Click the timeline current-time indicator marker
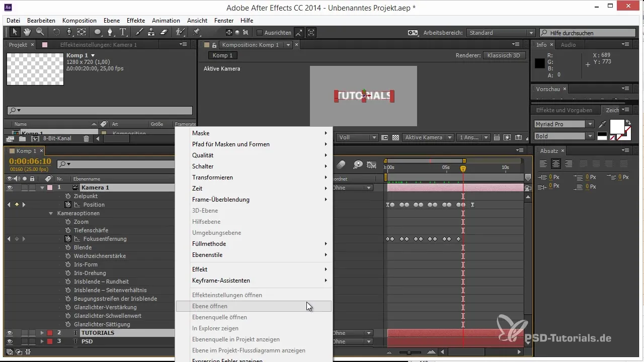 [463, 169]
